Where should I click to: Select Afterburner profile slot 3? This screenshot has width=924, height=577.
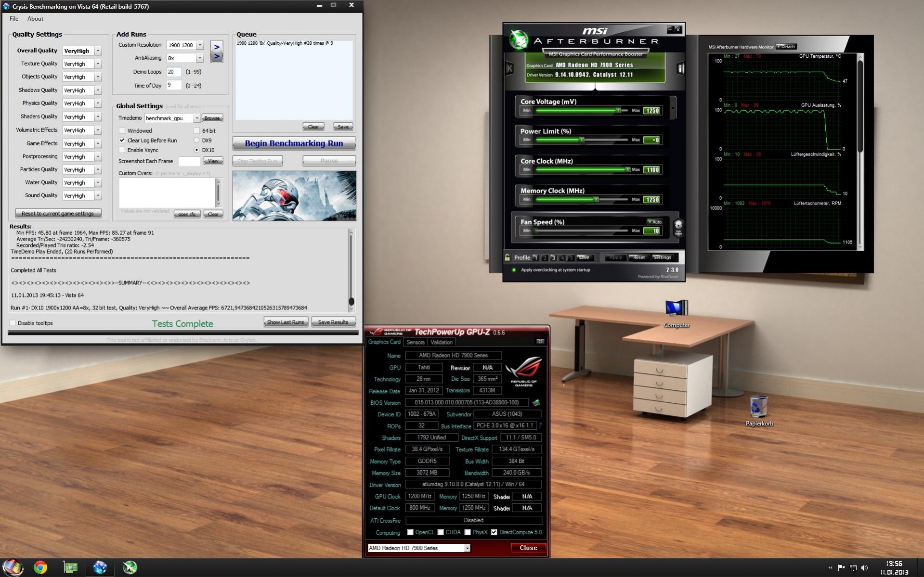tap(553, 258)
